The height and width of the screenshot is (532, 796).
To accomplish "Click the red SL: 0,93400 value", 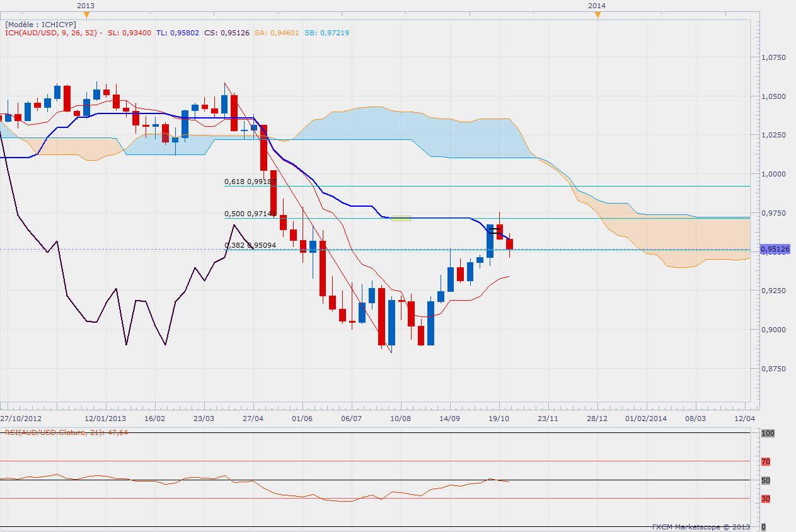I will (x=129, y=33).
